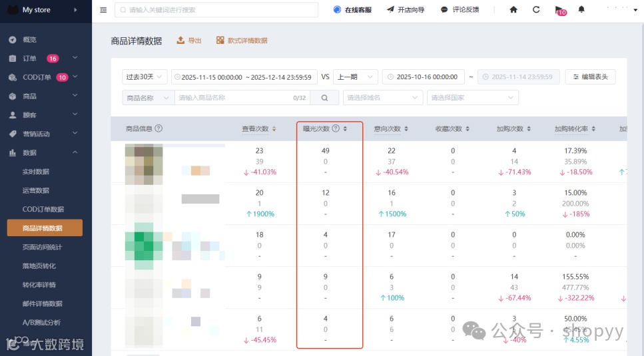The height and width of the screenshot is (356, 644).
Task: Click the 开店向导 paper plane icon
Action: point(390,9)
